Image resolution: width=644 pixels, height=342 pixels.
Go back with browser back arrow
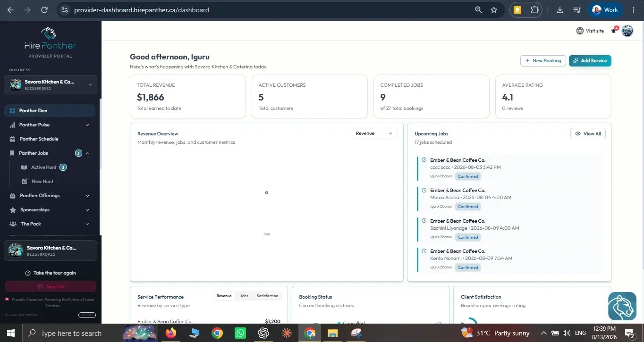click(x=10, y=9)
